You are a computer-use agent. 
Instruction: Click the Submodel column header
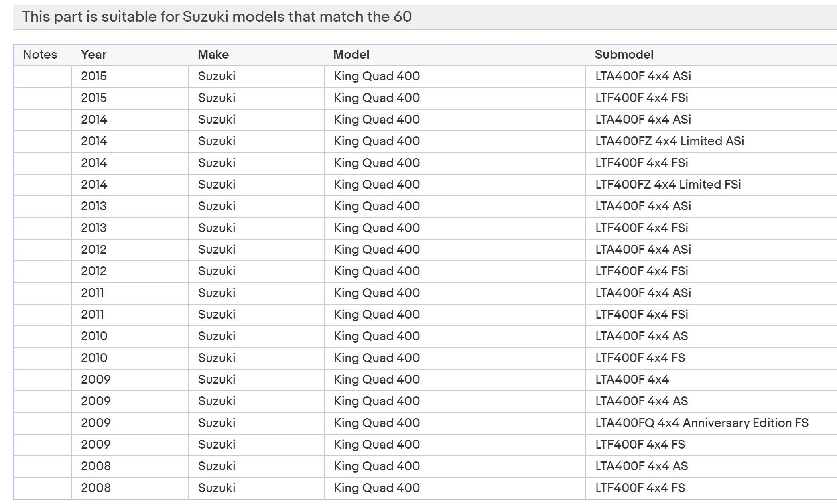(x=624, y=55)
